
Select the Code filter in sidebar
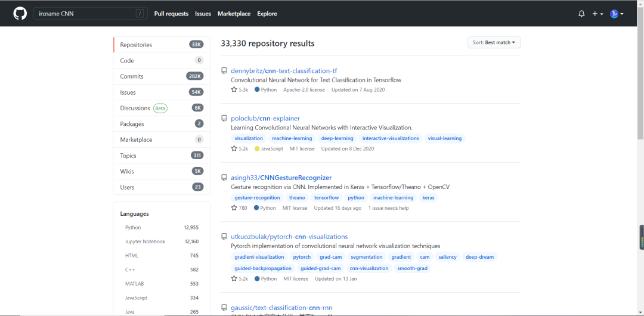(162, 60)
